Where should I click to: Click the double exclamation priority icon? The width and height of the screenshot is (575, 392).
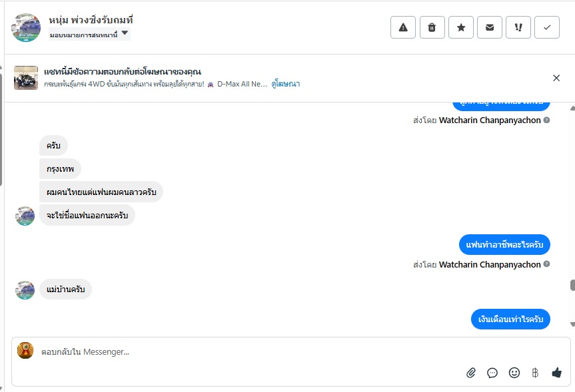pos(518,27)
